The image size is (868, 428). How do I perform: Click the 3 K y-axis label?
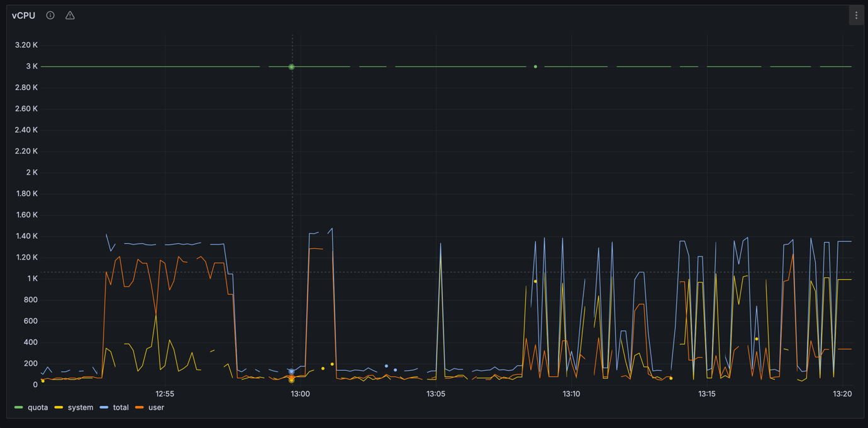point(31,66)
